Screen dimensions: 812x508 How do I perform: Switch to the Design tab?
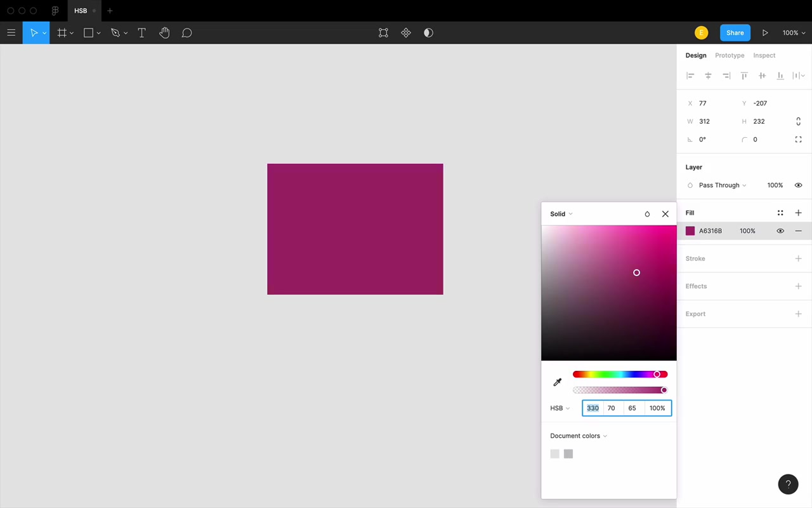click(x=696, y=55)
